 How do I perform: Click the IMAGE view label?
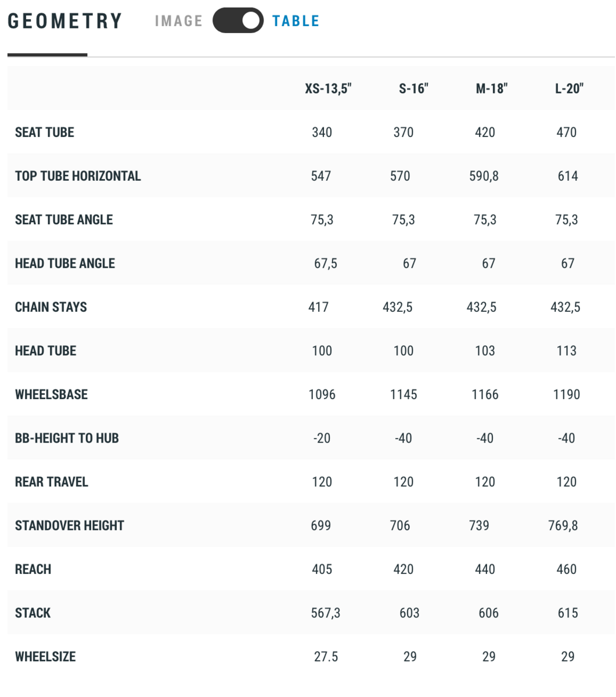(x=179, y=21)
